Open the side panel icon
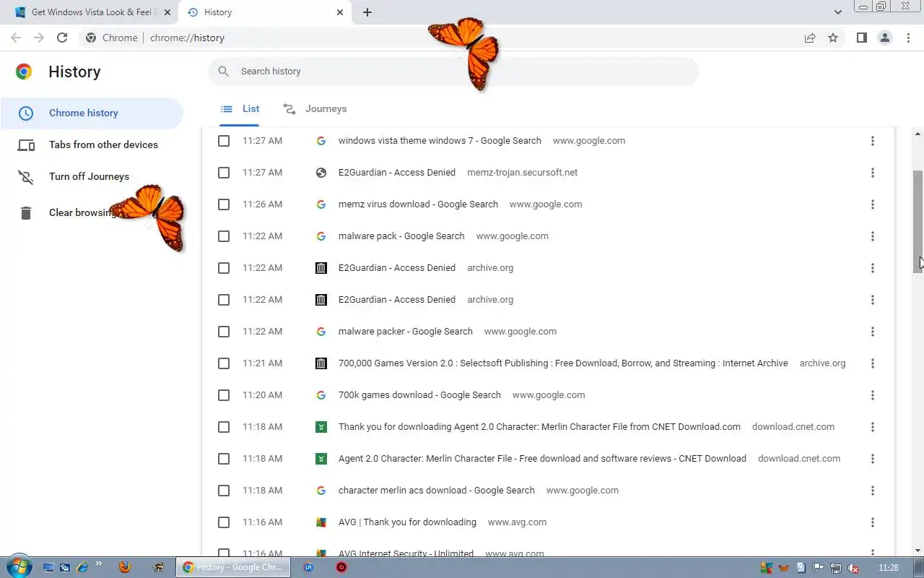This screenshot has height=578, width=924. pyautogui.click(x=862, y=38)
